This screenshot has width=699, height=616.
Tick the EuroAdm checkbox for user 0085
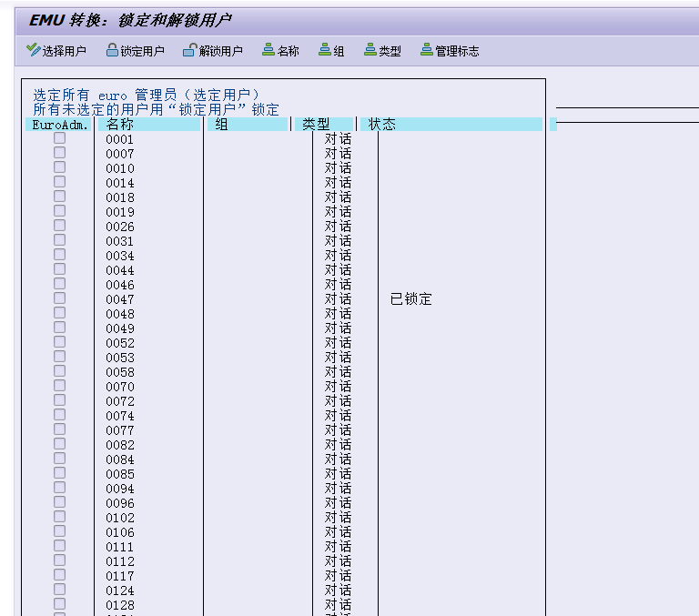point(60,473)
